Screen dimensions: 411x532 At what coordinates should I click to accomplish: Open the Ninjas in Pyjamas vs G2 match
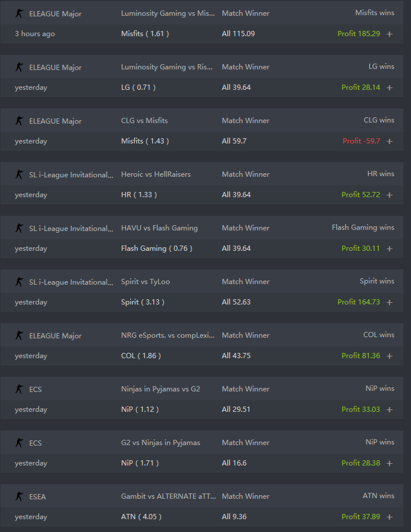[x=161, y=389]
